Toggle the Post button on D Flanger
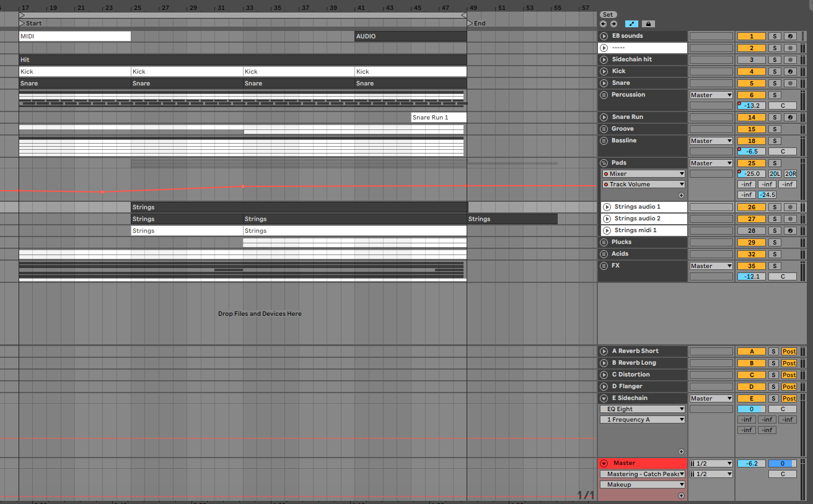The image size is (813, 504). pyautogui.click(x=789, y=386)
